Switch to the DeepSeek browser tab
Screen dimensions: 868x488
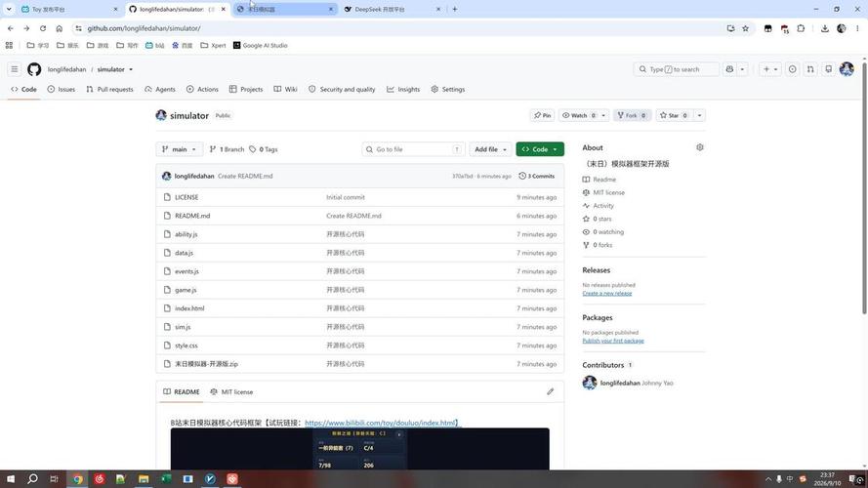pos(391,9)
